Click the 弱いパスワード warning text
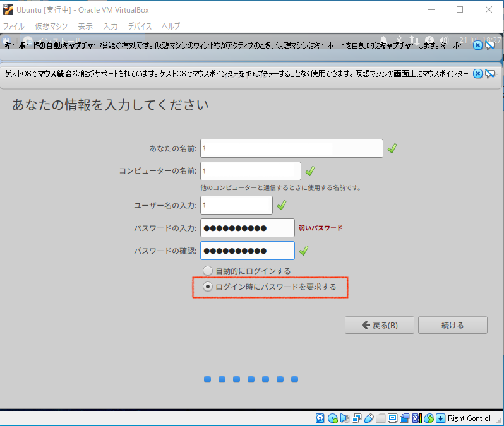The image size is (504, 426). point(320,228)
